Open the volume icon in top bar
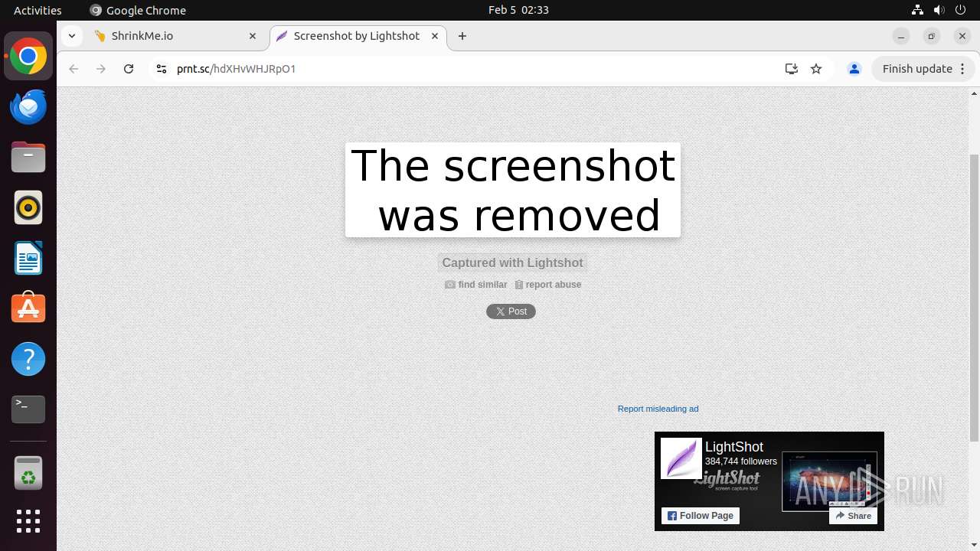This screenshot has width=980, height=551. click(x=939, y=10)
